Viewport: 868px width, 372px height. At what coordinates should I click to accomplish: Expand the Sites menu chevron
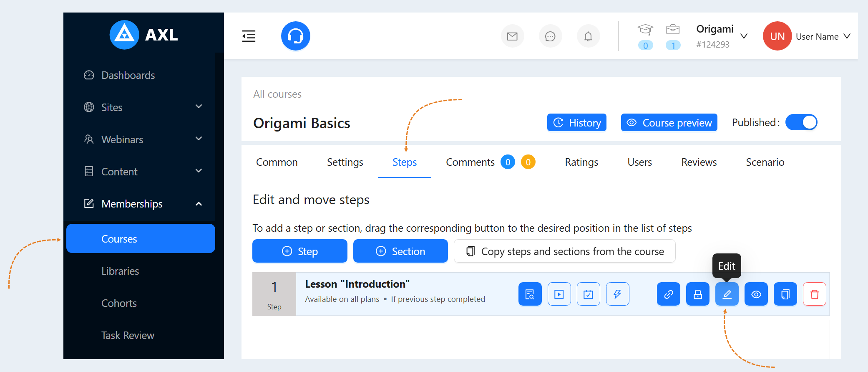[199, 107]
